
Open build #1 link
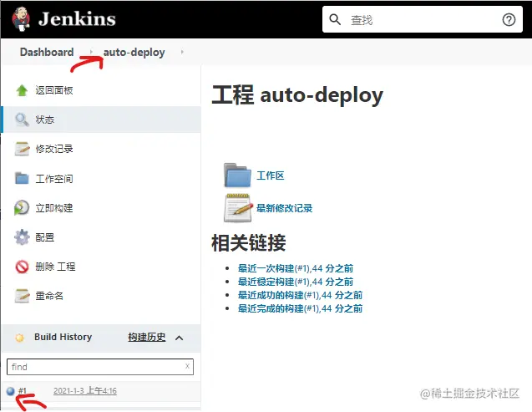23,391
